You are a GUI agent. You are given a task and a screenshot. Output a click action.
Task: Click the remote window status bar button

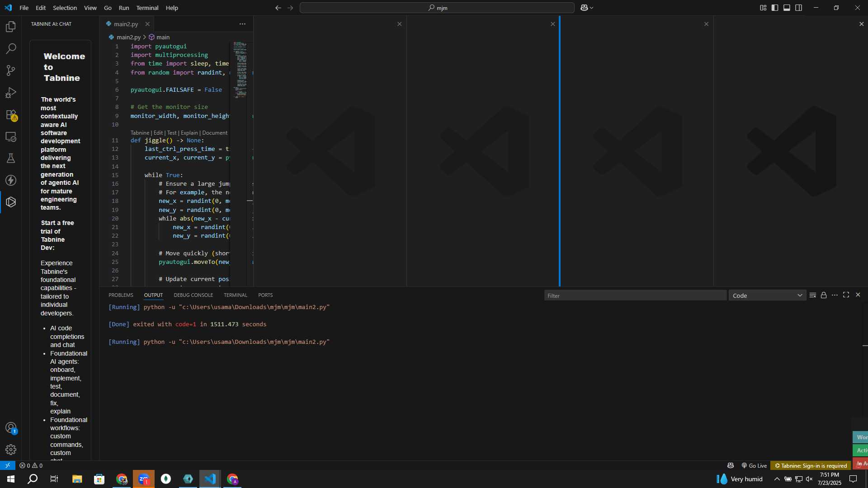(x=8, y=465)
